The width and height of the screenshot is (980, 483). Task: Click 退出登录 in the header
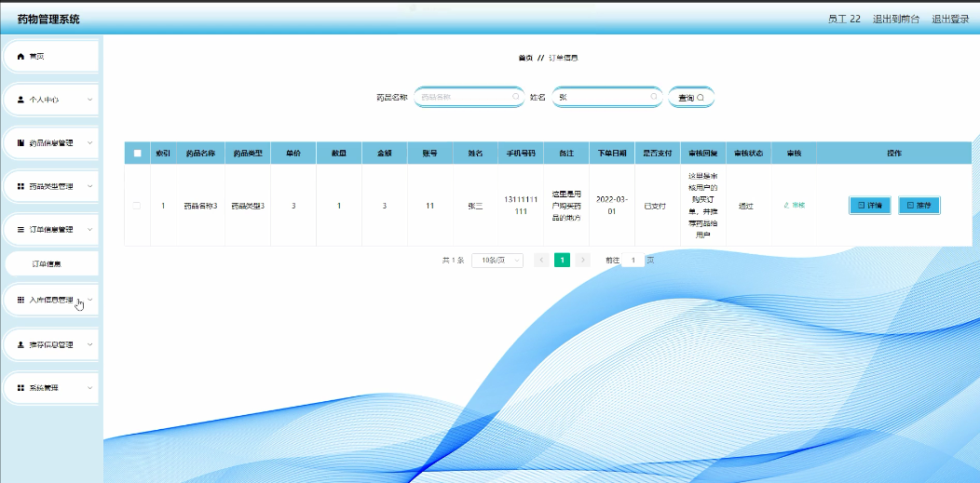(x=950, y=19)
